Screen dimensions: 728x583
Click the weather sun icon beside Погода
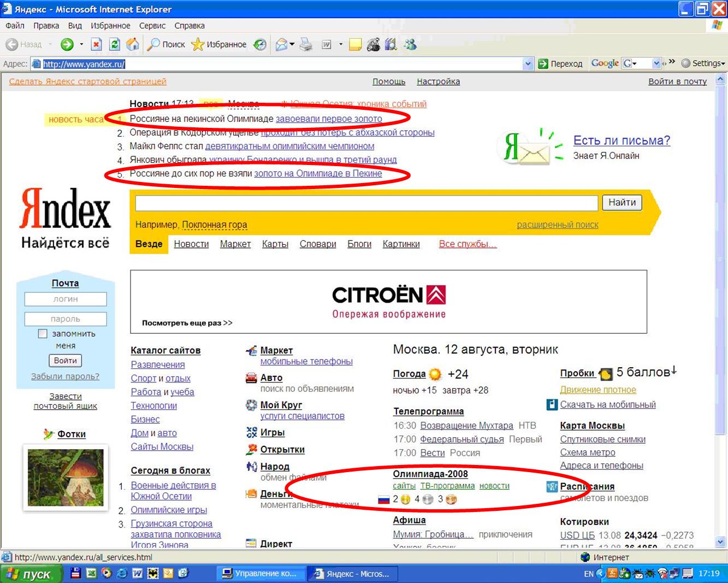coord(435,374)
